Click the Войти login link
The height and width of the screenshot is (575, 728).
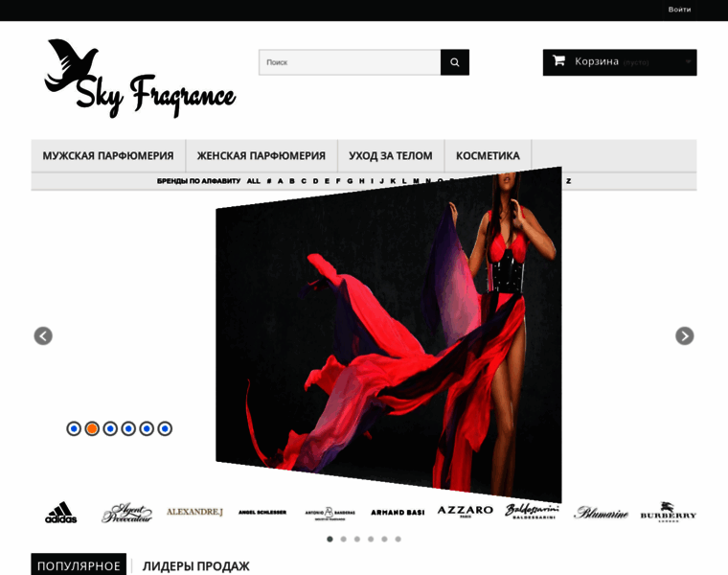(x=679, y=10)
